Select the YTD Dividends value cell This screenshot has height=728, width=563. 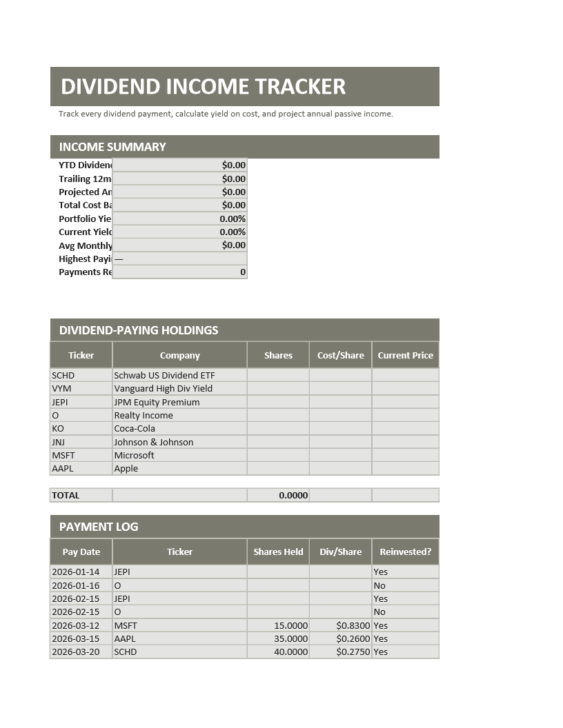[180, 165]
